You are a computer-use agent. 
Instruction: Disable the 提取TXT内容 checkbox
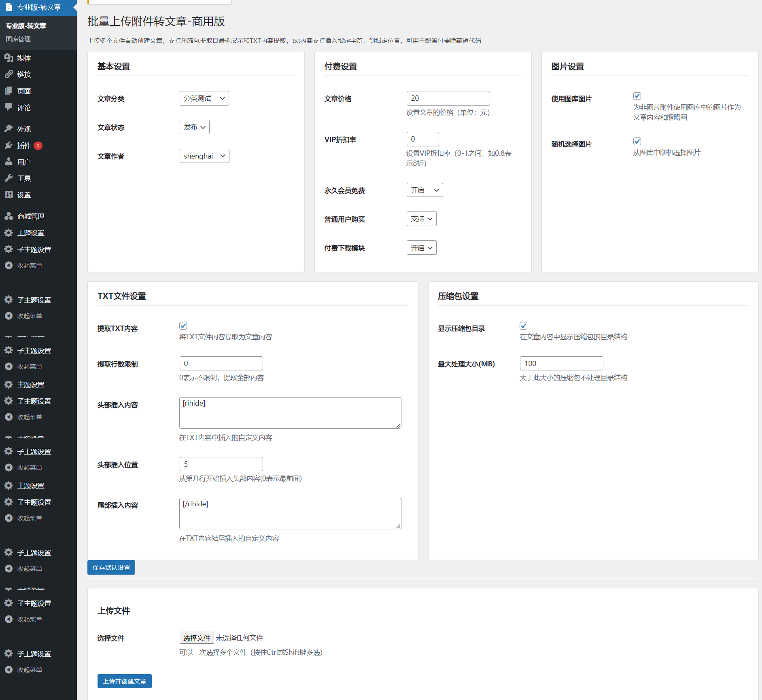[183, 326]
